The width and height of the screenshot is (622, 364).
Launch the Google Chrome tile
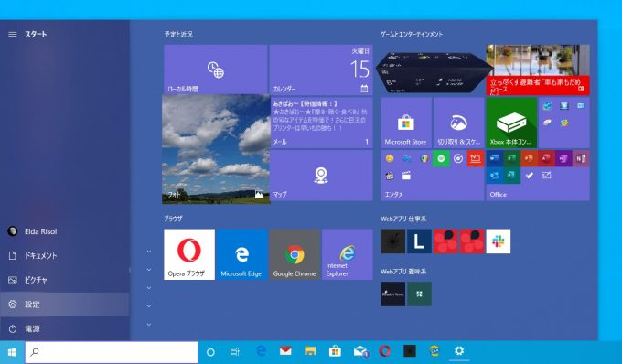(295, 254)
